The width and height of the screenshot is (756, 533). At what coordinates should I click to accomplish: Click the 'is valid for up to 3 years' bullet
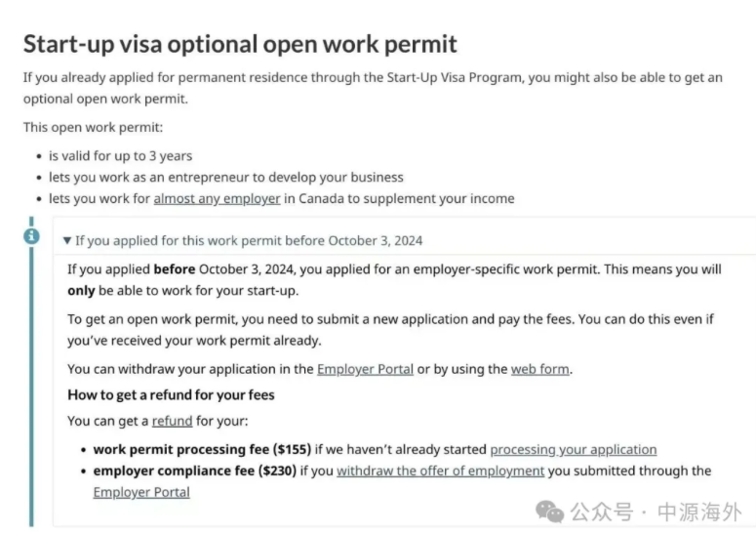[120, 155]
